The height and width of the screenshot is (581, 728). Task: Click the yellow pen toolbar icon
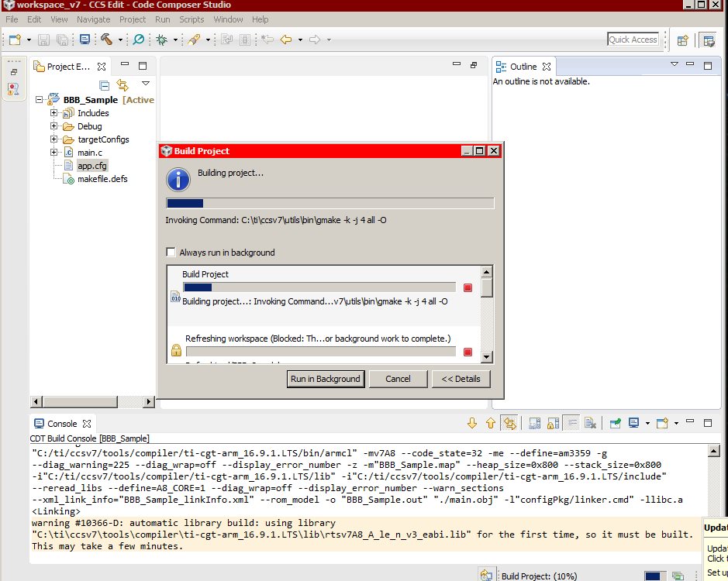click(194, 40)
